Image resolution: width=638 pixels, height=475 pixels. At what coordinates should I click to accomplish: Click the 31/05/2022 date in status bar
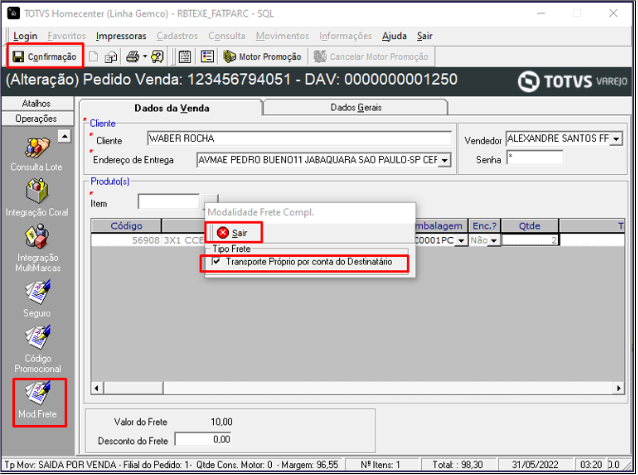point(535,464)
